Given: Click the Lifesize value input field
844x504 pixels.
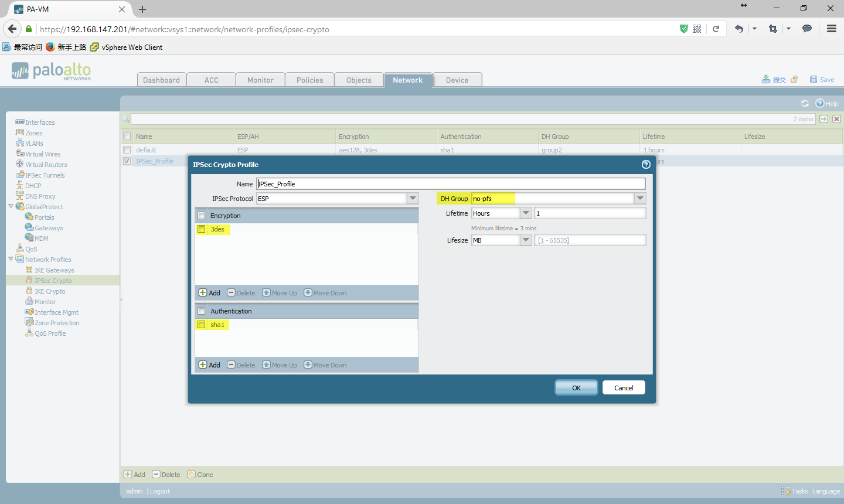Looking at the screenshot, I should pyautogui.click(x=590, y=240).
